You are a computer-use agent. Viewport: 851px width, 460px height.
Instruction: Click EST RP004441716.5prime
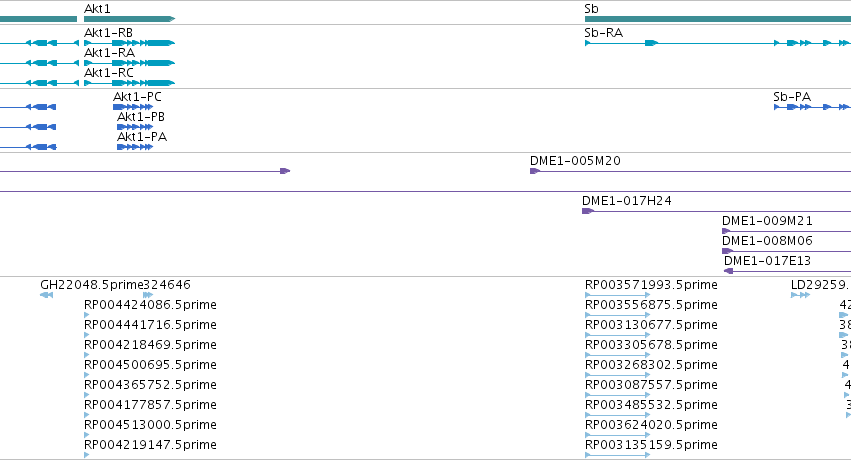pos(150,325)
